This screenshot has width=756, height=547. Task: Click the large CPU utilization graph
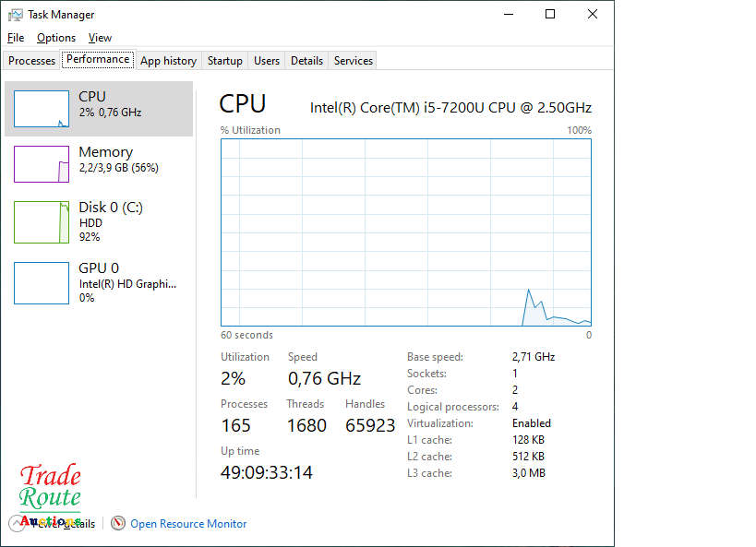click(406, 232)
